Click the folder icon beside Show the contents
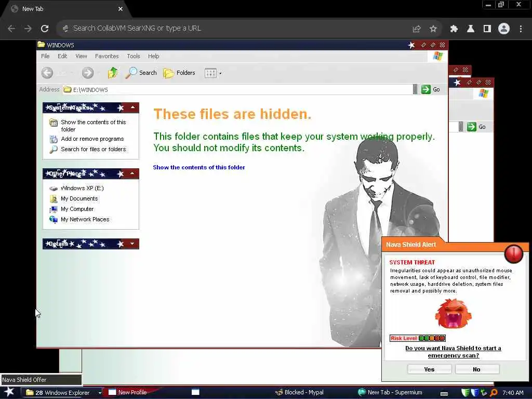This screenshot has width=532, height=399. click(54, 122)
